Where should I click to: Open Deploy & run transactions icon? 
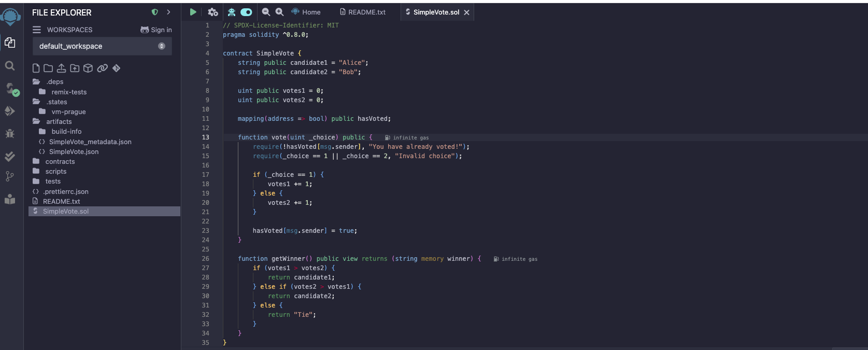click(10, 111)
